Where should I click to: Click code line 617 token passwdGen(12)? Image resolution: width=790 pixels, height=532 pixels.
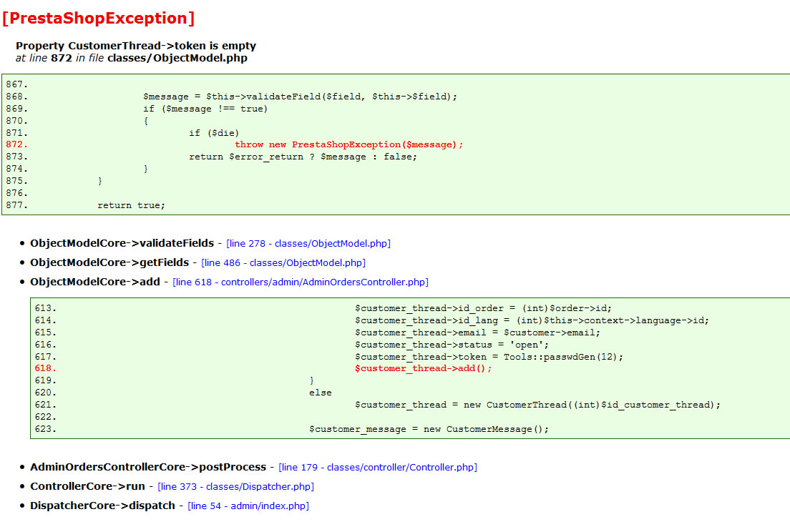(x=489, y=357)
